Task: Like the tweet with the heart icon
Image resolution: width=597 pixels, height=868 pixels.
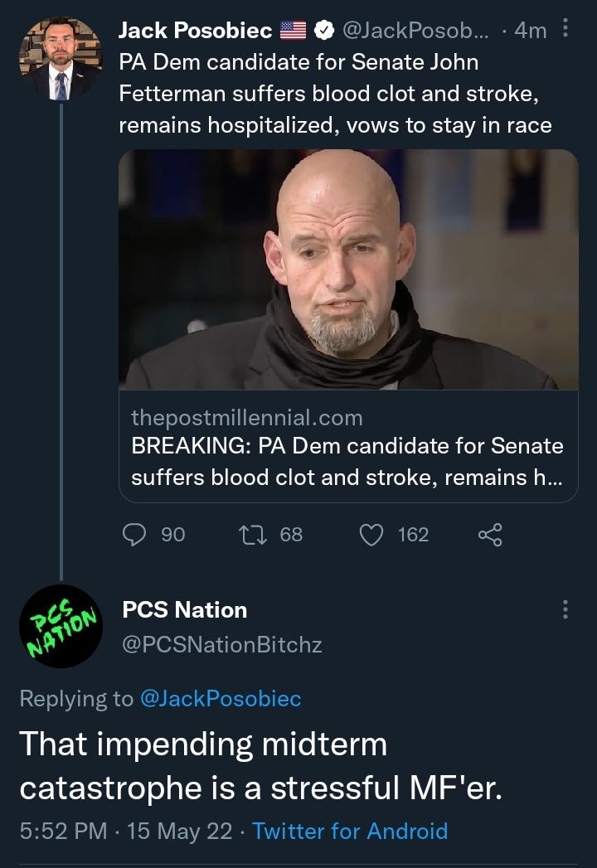Action: [x=371, y=535]
